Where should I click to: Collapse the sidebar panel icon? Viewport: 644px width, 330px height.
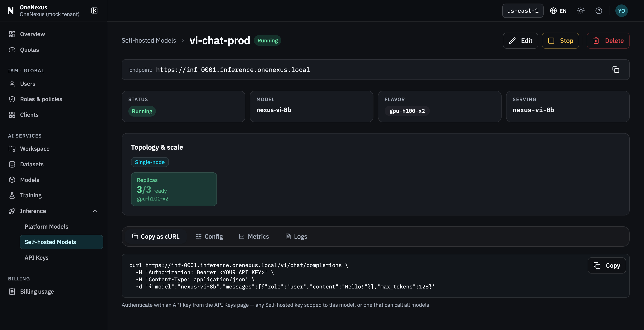pyautogui.click(x=94, y=10)
